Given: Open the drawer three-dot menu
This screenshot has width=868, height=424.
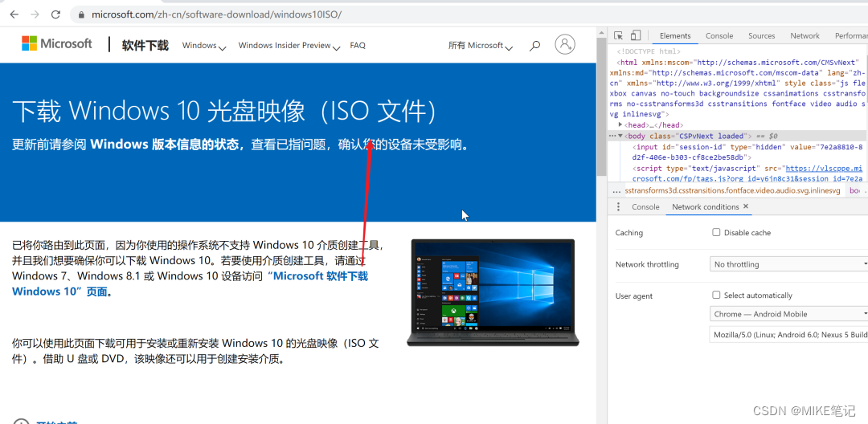Looking at the screenshot, I should (x=618, y=206).
